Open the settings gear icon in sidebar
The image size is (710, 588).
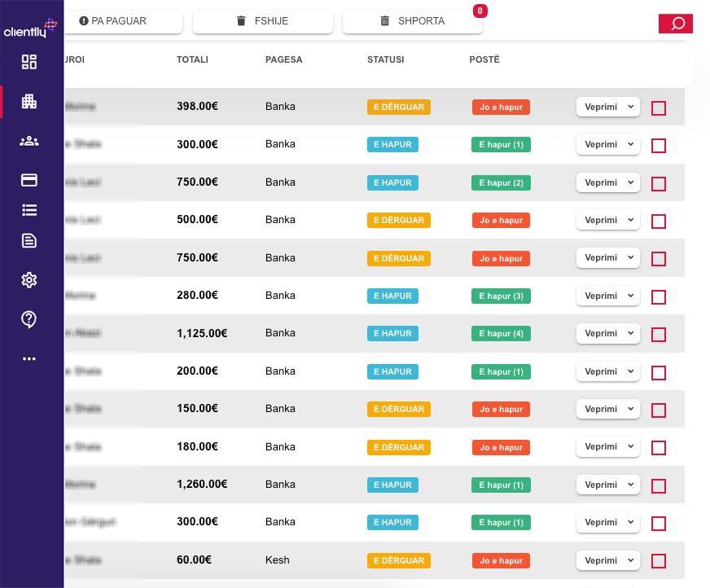tap(29, 280)
